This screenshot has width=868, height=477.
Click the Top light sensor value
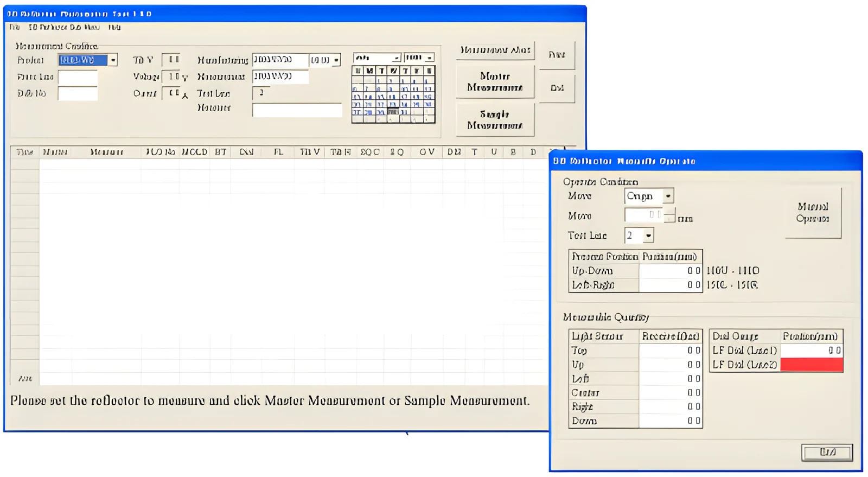pyautogui.click(x=671, y=351)
